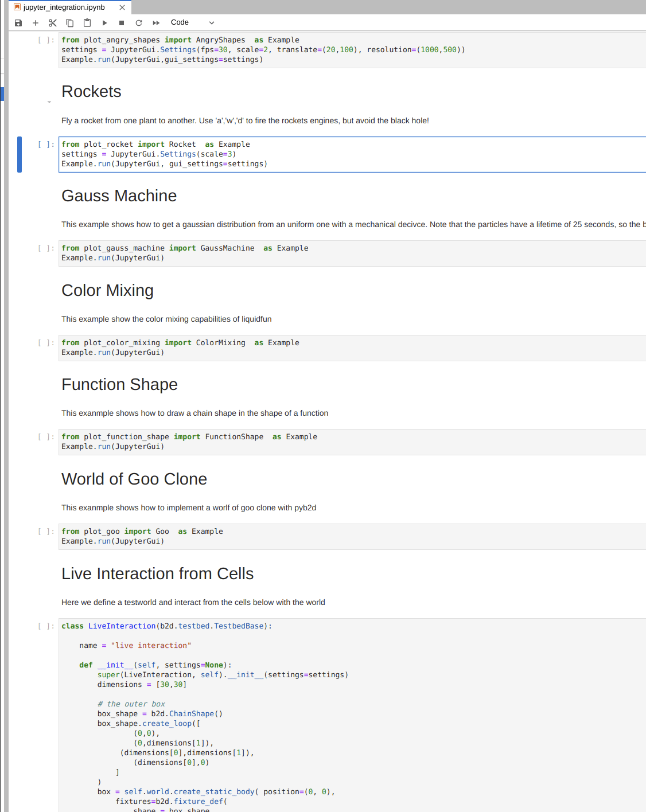Image resolution: width=646 pixels, height=812 pixels.
Task: Save the notebook with the floppy icon
Action: [x=18, y=23]
